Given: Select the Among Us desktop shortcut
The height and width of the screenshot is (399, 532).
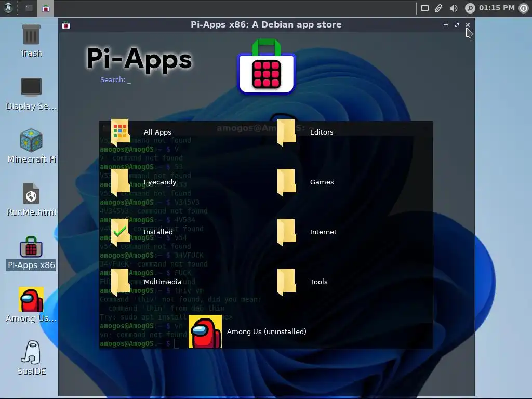Looking at the screenshot, I should pyautogui.click(x=31, y=305).
